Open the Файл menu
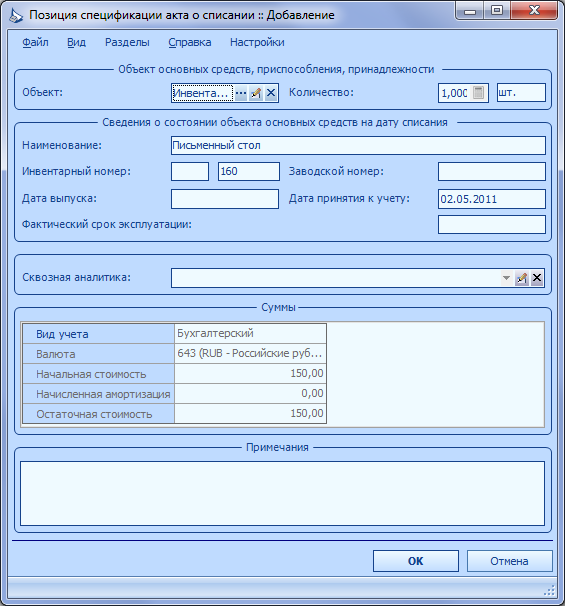The height and width of the screenshot is (606, 565). 35,42
